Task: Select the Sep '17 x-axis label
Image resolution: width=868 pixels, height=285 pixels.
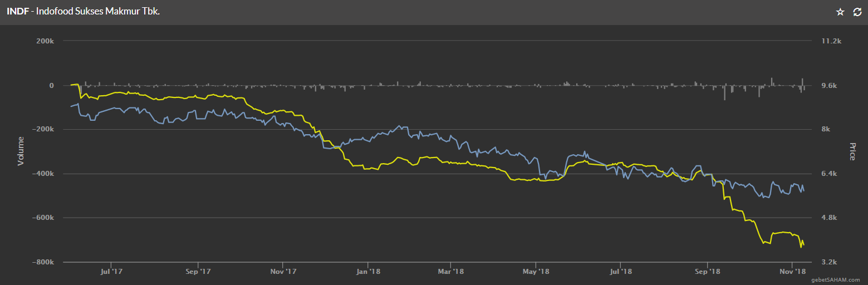Action: [198, 272]
